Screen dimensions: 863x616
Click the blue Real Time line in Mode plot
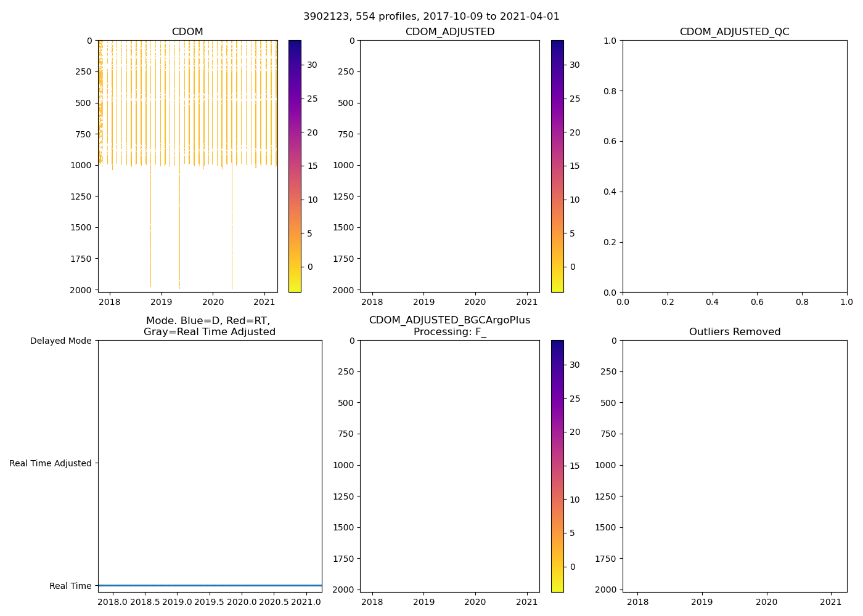[210, 585]
